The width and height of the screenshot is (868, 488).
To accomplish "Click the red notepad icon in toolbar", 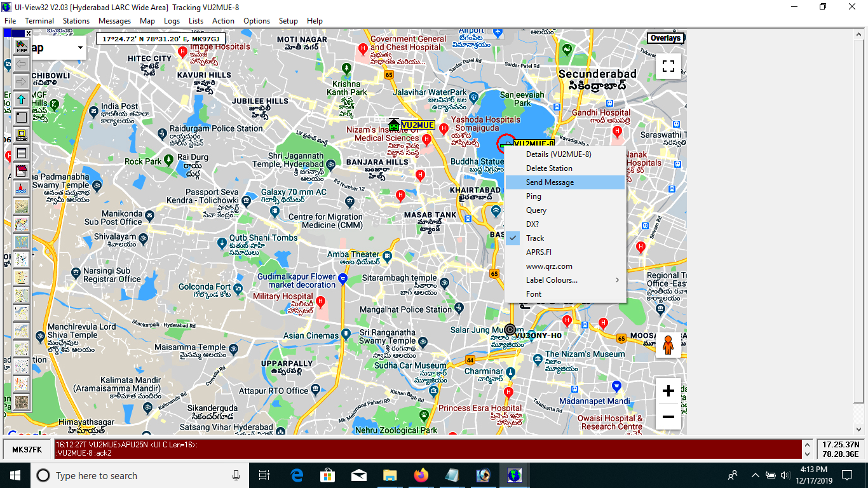I will [22, 171].
